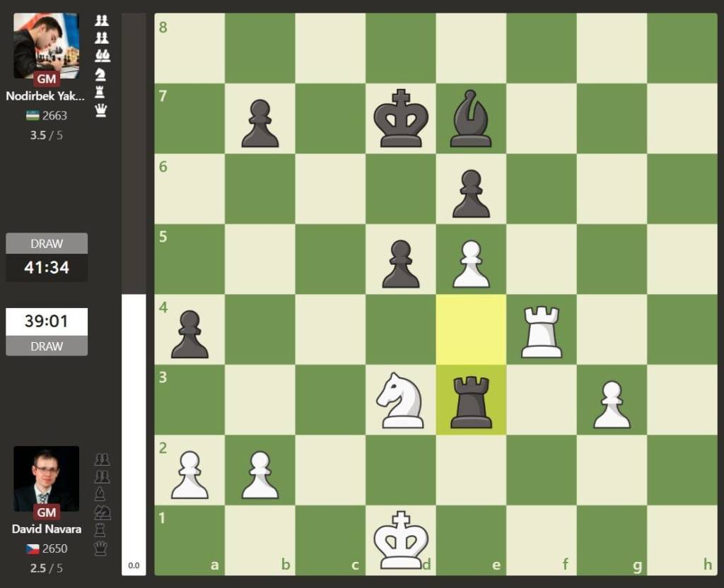Screen dimensions: 724x588
Task: Open Nodirbek's player profile photo
Action: click(47, 46)
